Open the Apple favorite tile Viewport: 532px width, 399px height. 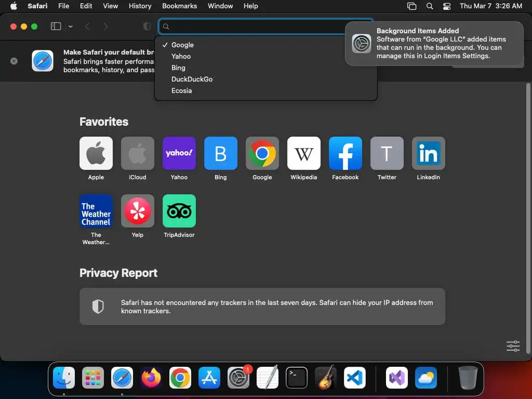pyautogui.click(x=96, y=153)
